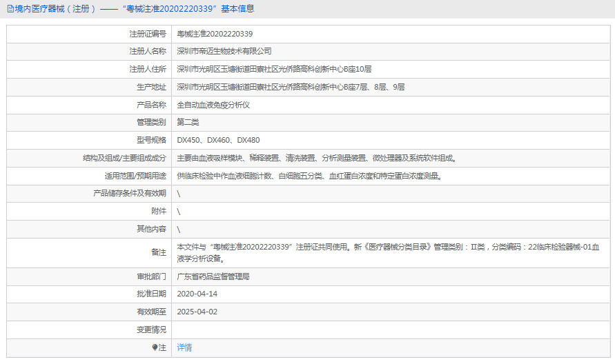
Task: Click management category value 第二类
Action: (x=188, y=122)
